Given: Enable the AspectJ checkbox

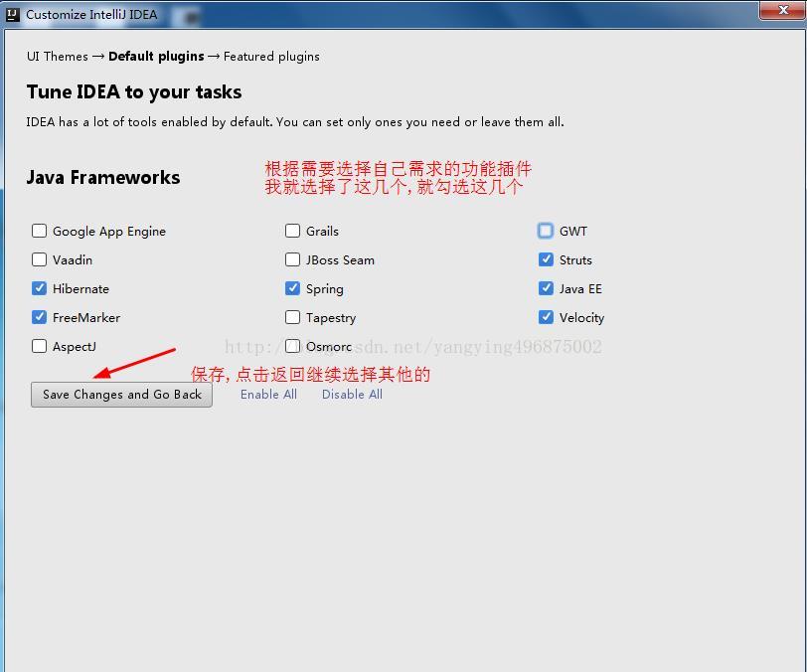Looking at the screenshot, I should pos(39,346).
